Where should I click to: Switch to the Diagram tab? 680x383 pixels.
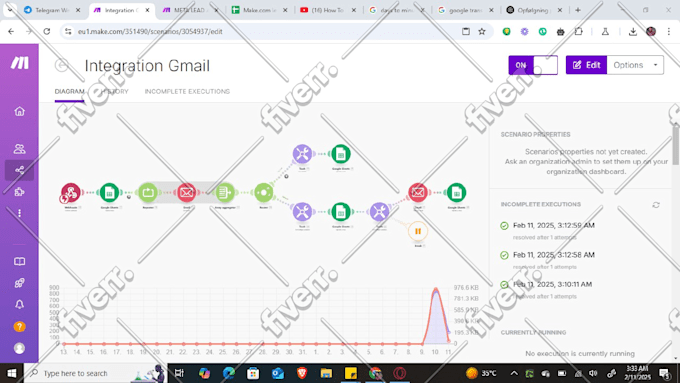(69, 92)
